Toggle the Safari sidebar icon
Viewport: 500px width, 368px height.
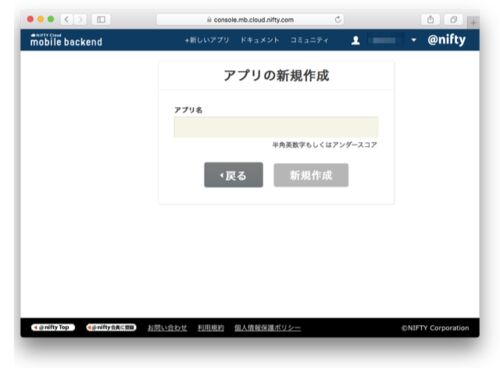click(x=101, y=20)
